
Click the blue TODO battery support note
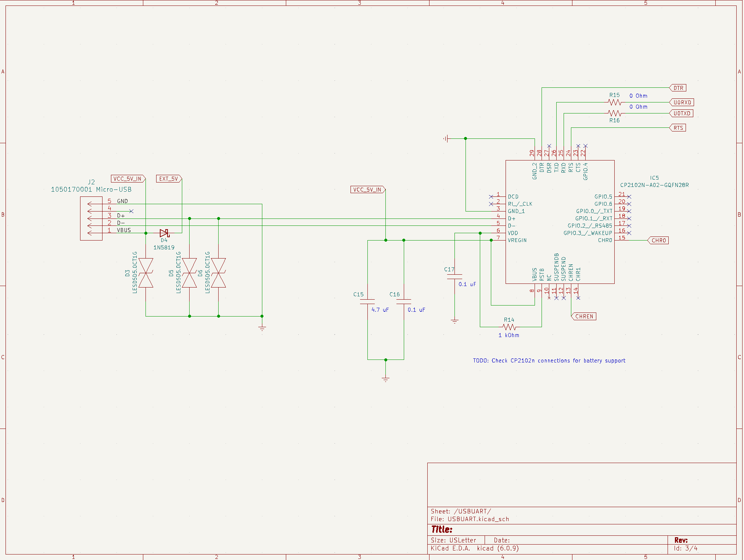(549, 360)
